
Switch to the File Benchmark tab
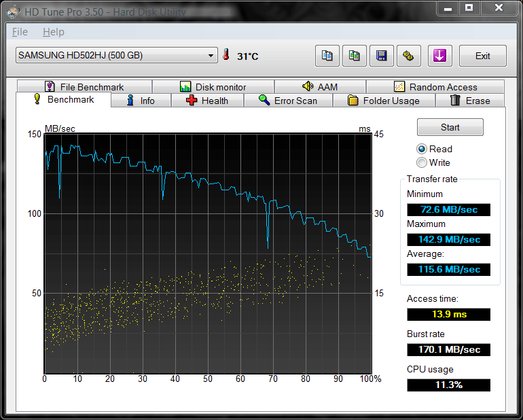[x=84, y=87]
